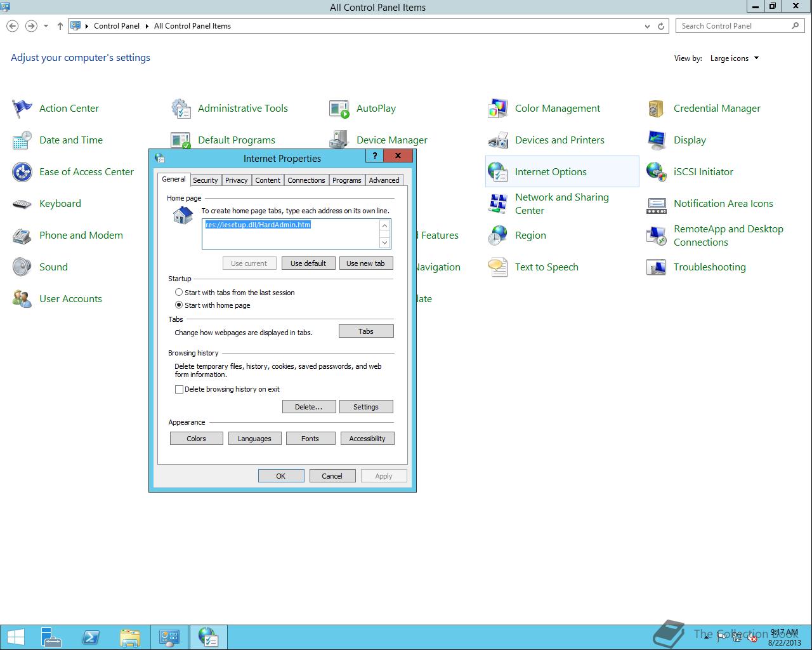Viewport: 812px width, 650px height.
Task: Click home page box scroll down arrow
Action: click(x=384, y=242)
